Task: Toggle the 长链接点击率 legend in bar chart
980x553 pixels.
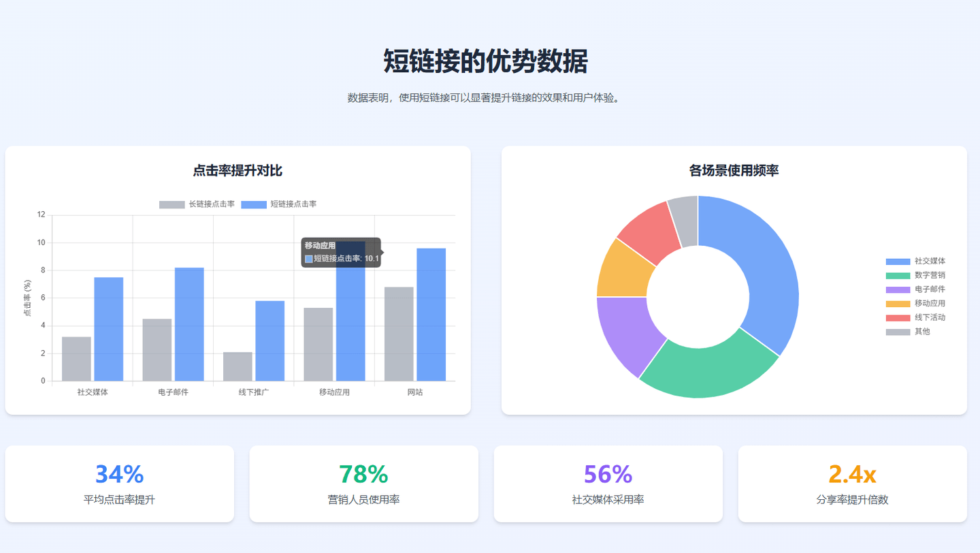Action: pyautogui.click(x=197, y=204)
